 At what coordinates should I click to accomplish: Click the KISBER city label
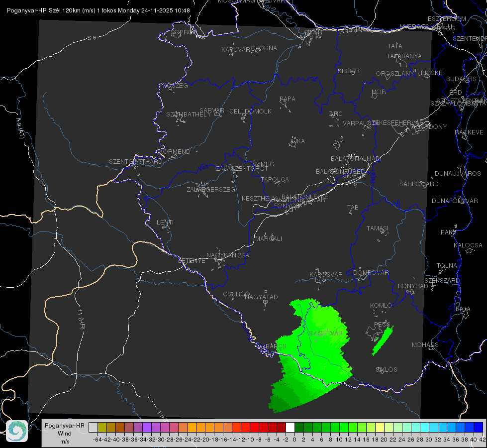[349, 71]
